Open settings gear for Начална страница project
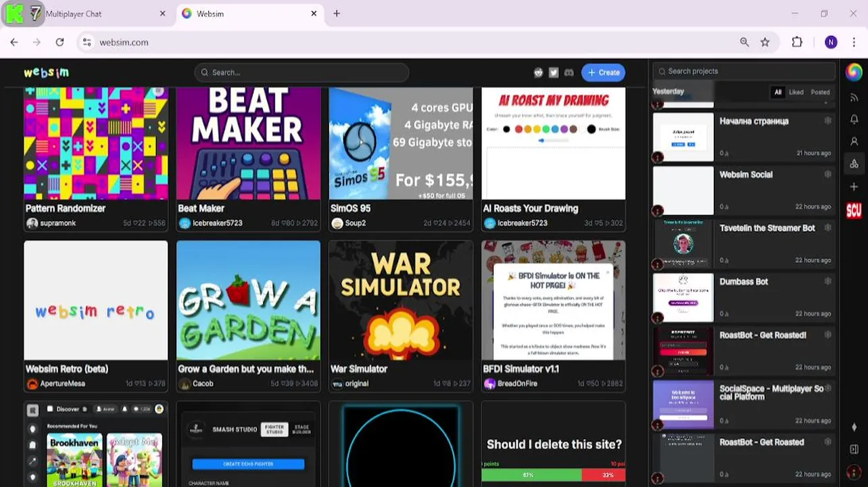The image size is (868, 487). coord(827,120)
